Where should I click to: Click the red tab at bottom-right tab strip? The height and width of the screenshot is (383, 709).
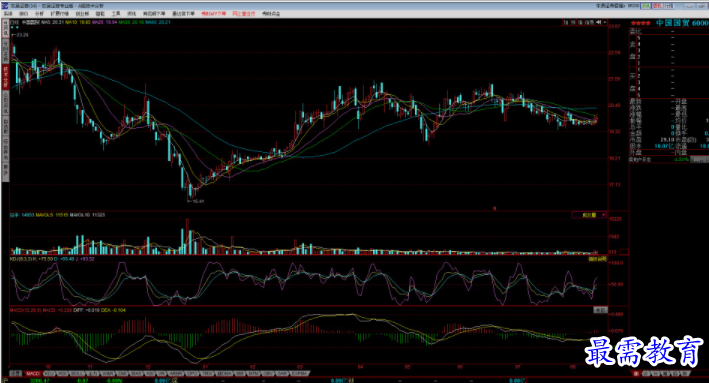point(636,374)
